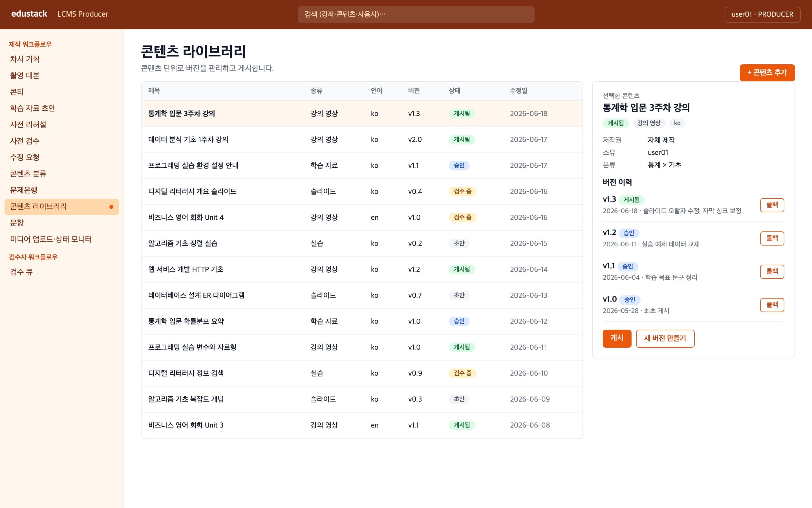Select row 비즈니스 영어 회화 Unit 3
812x508 pixels.
click(362, 425)
